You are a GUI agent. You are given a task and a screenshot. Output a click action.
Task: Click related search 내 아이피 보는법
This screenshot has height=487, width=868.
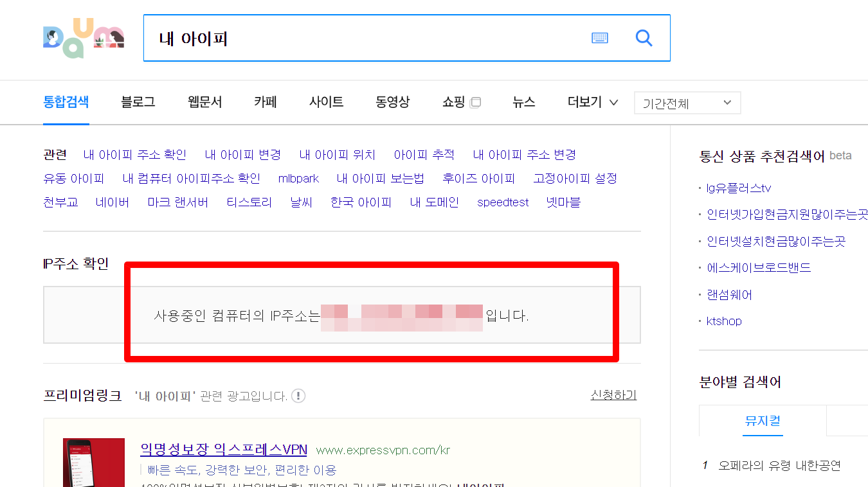[381, 179]
